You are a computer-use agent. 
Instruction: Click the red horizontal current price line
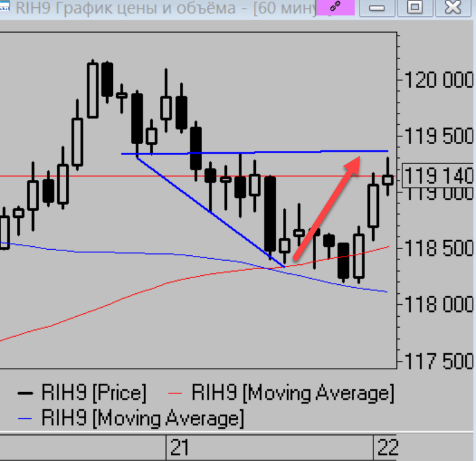121,176
